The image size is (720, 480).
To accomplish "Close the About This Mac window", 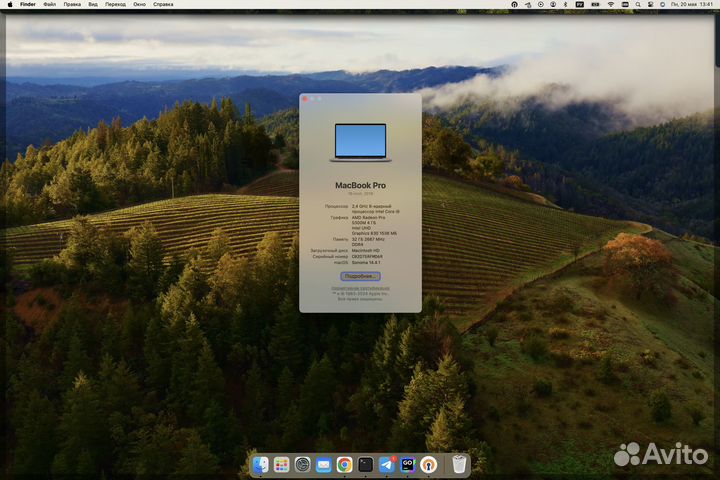I will pyautogui.click(x=305, y=99).
